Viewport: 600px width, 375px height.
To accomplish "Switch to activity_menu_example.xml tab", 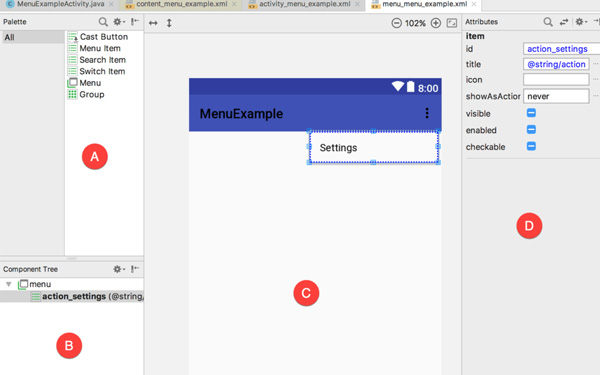I will (304, 4).
